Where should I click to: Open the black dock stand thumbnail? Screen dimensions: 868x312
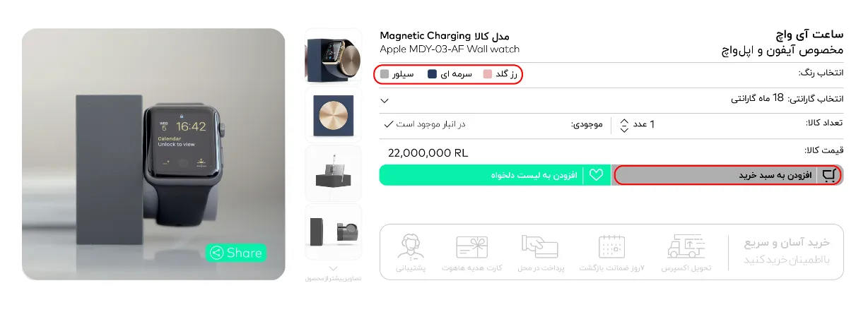(333, 174)
